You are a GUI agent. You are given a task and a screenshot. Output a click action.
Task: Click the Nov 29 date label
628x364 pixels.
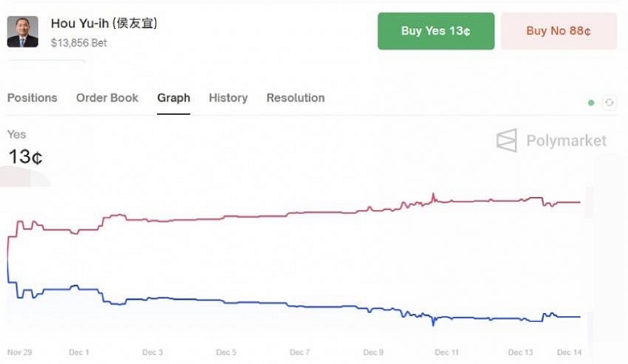click(x=20, y=352)
